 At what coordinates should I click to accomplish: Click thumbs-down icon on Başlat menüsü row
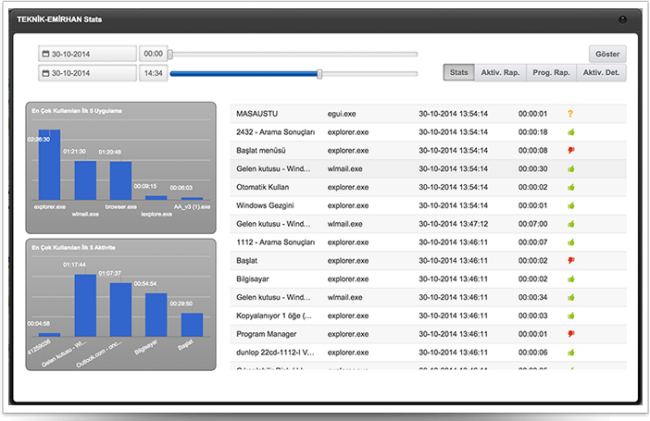pos(570,151)
